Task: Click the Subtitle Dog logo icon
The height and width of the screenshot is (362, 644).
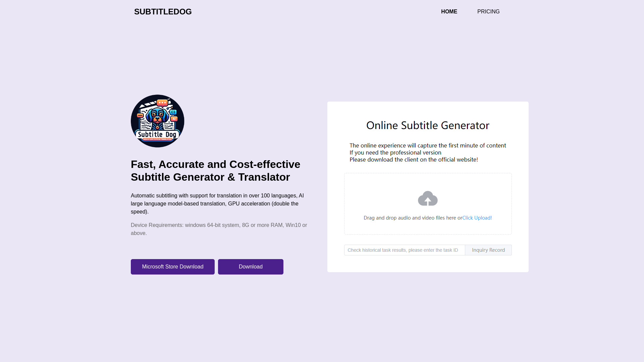Action: click(x=157, y=121)
